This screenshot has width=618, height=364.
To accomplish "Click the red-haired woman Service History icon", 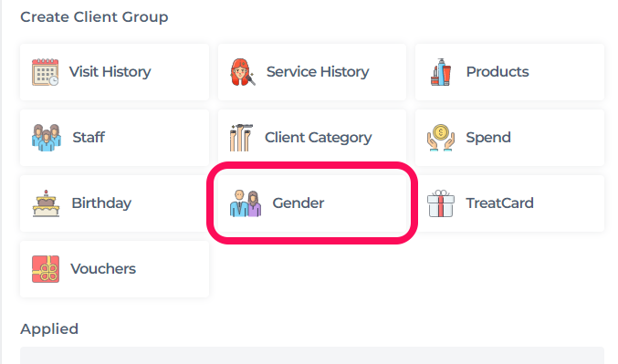I will pos(243,72).
